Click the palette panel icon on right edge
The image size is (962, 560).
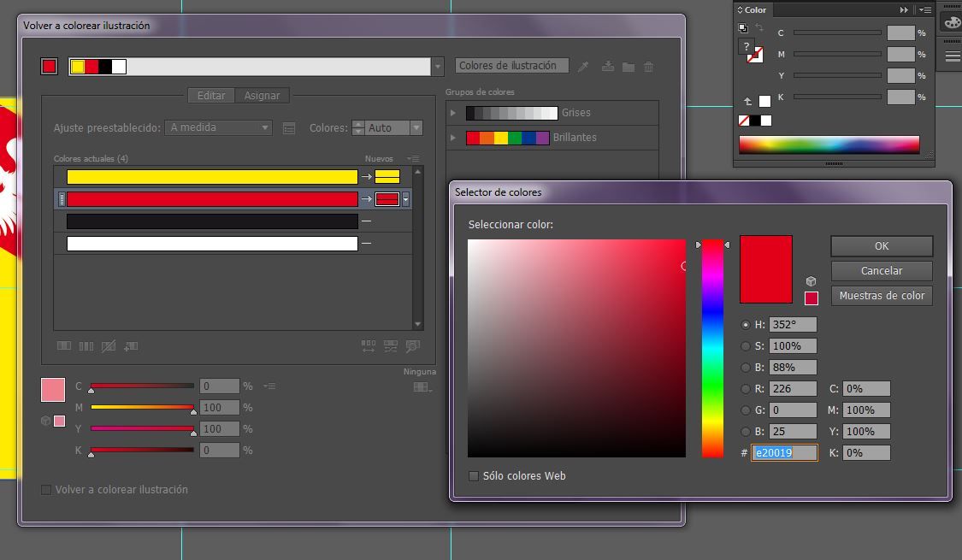point(952,23)
